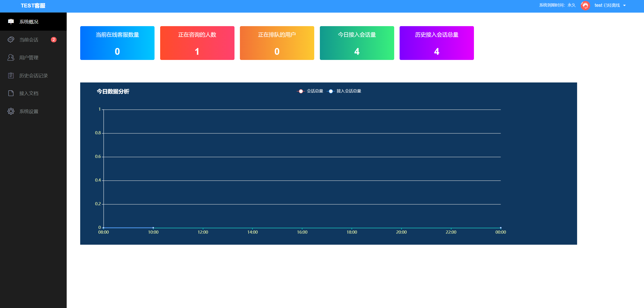The height and width of the screenshot is (308, 644).
Task: Click the system settings gear icon
Action: click(11, 111)
